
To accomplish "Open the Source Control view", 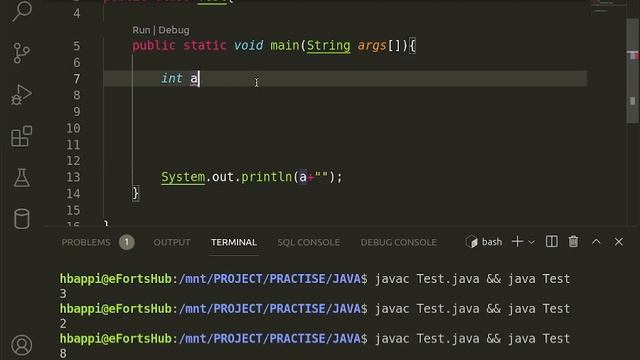I will [21, 53].
